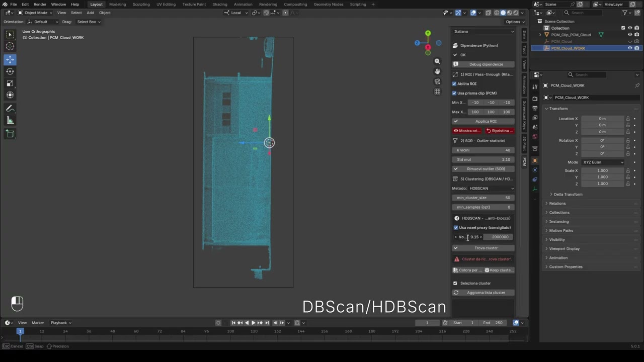Toggle render camera for PCM_Cloud_WORK

637,48
